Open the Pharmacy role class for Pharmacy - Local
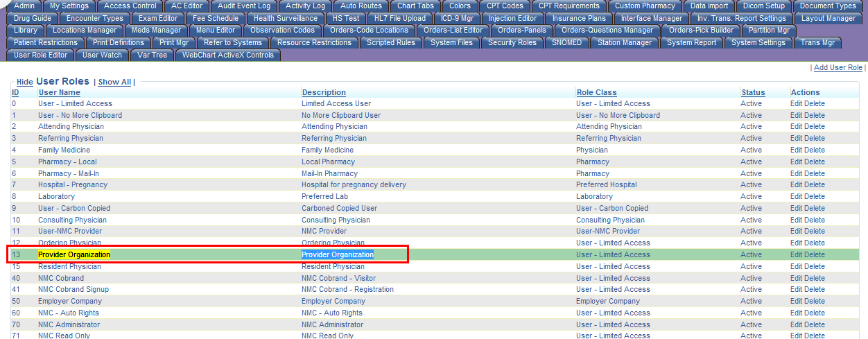868x339 pixels. pyautogui.click(x=593, y=162)
